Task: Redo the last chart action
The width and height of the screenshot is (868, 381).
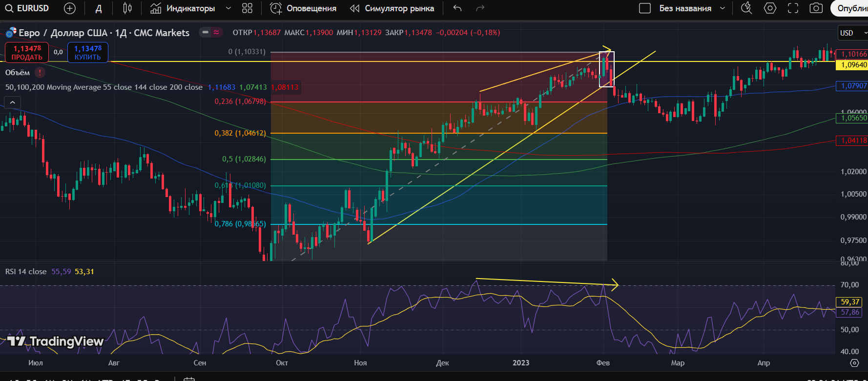Action: tap(480, 8)
